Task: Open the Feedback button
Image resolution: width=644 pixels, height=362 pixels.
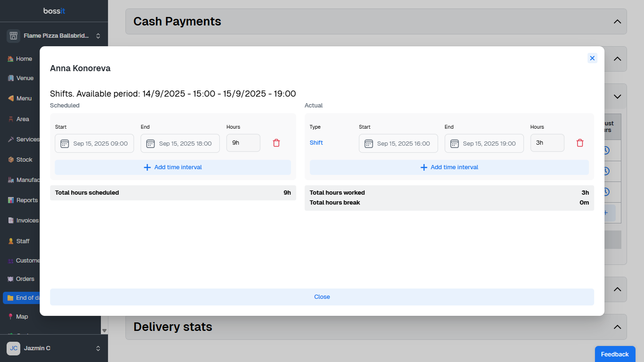Action: [614, 354]
